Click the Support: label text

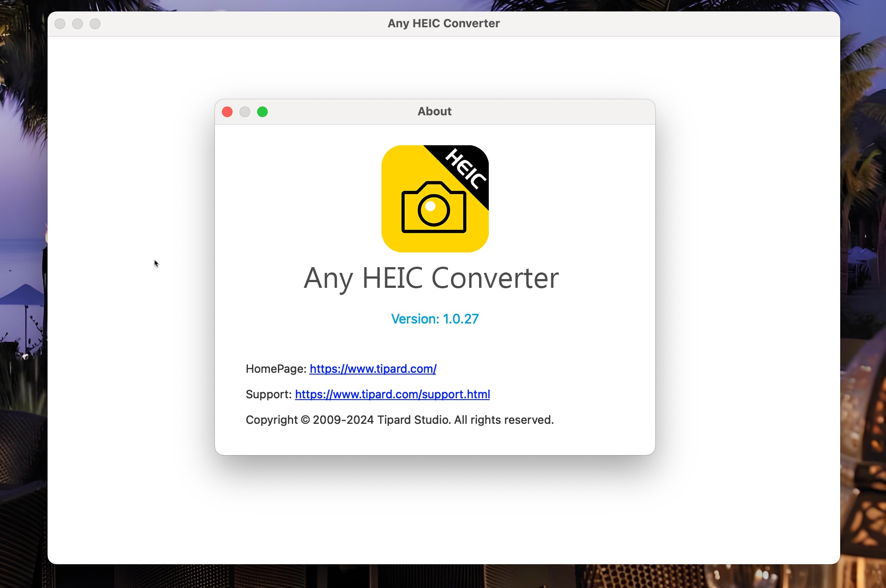tap(269, 394)
